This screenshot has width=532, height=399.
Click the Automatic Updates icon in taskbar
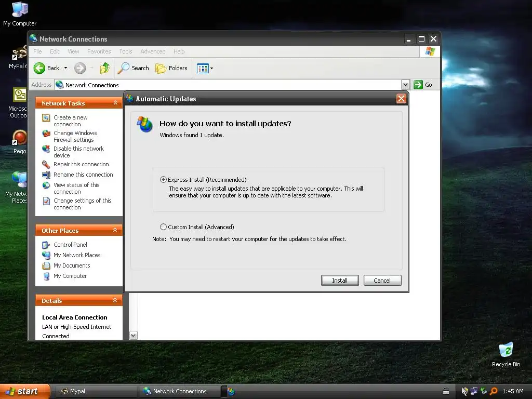[231, 392]
